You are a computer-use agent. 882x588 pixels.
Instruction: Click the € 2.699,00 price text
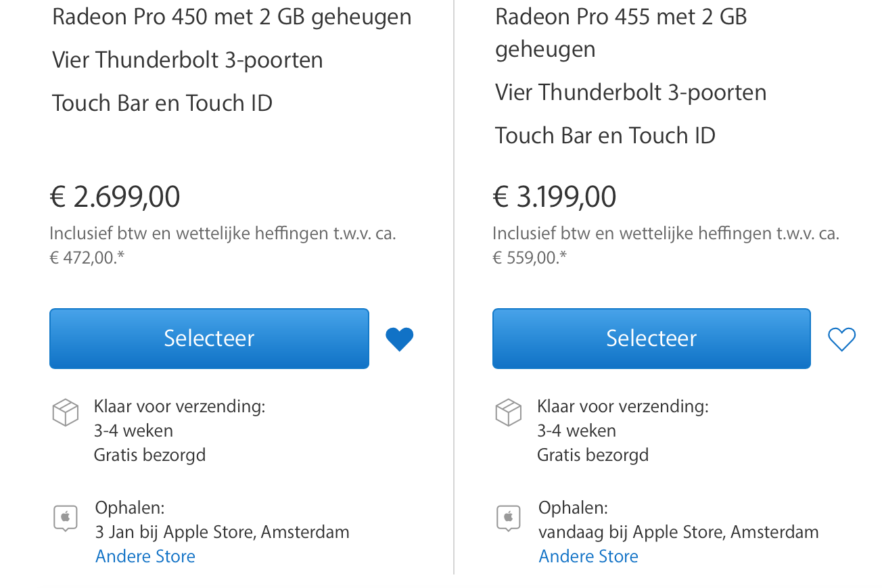point(115,197)
